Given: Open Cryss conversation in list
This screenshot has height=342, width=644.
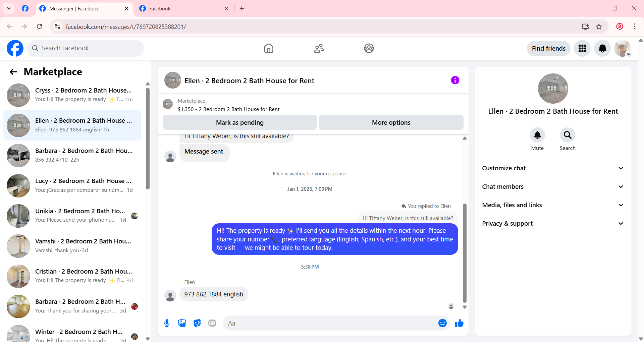Looking at the screenshot, I should pyautogui.click(x=72, y=95).
